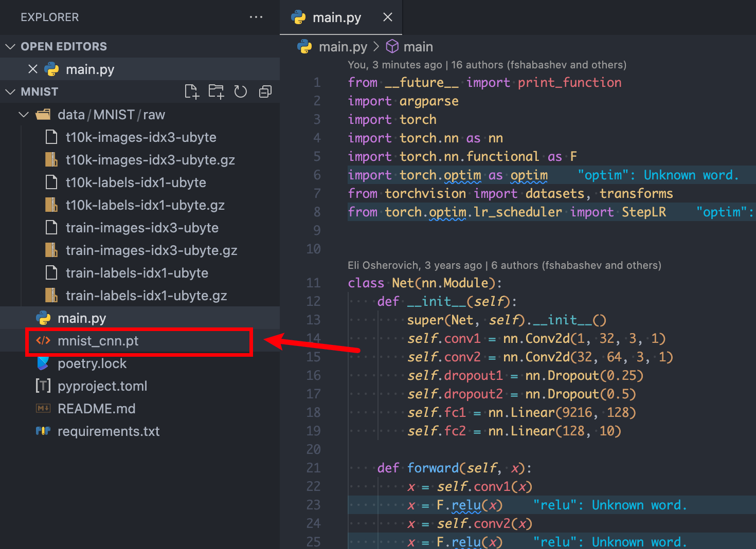The width and height of the screenshot is (756, 549).
Task: Click the New File icon in MNIST header
Action: [x=191, y=91]
